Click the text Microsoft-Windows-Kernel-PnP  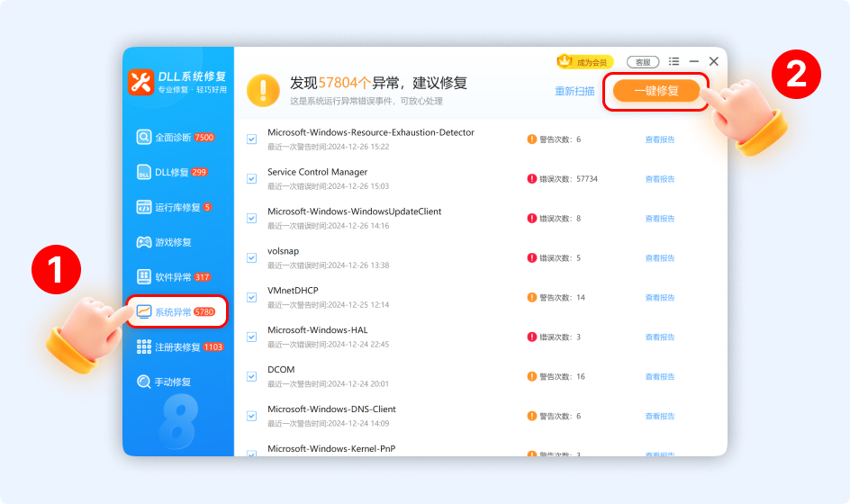tap(331, 449)
